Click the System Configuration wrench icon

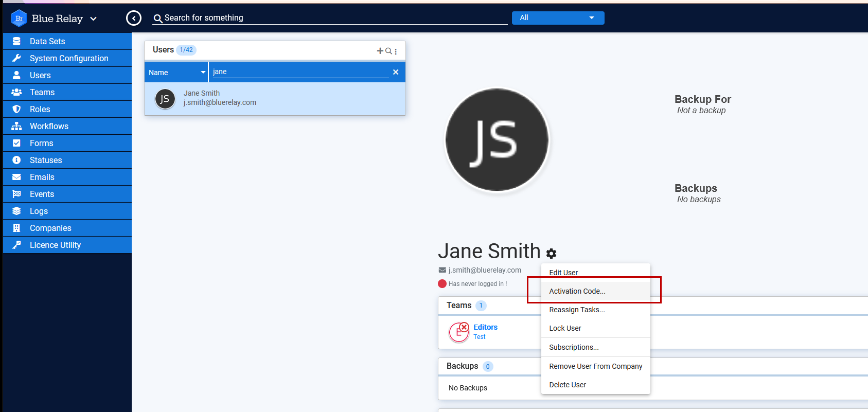[x=16, y=58]
